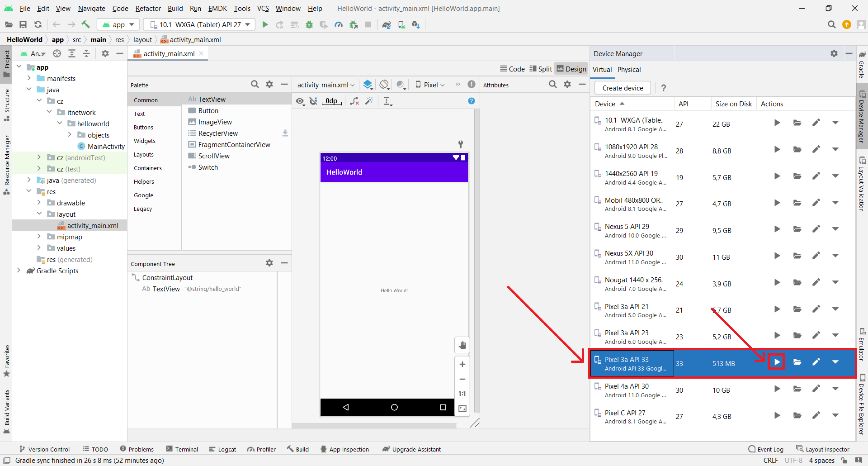The image size is (868, 466).
Task: Open the Search Everywhere magnifier
Action: click(831, 24)
